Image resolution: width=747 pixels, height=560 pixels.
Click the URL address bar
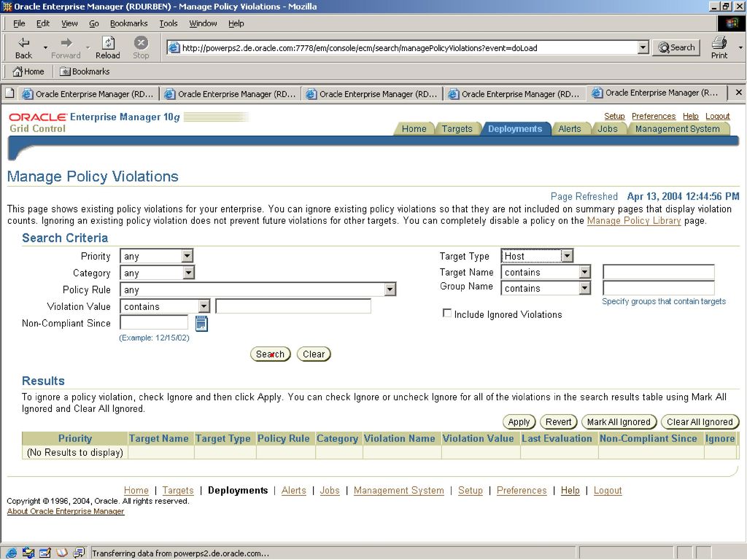[x=409, y=47]
